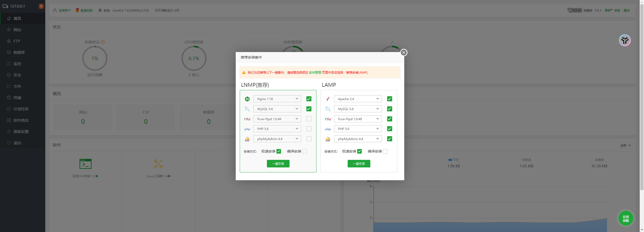
Task: Uncheck Nginx 1.18 in LNMP
Action: (x=309, y=99)
